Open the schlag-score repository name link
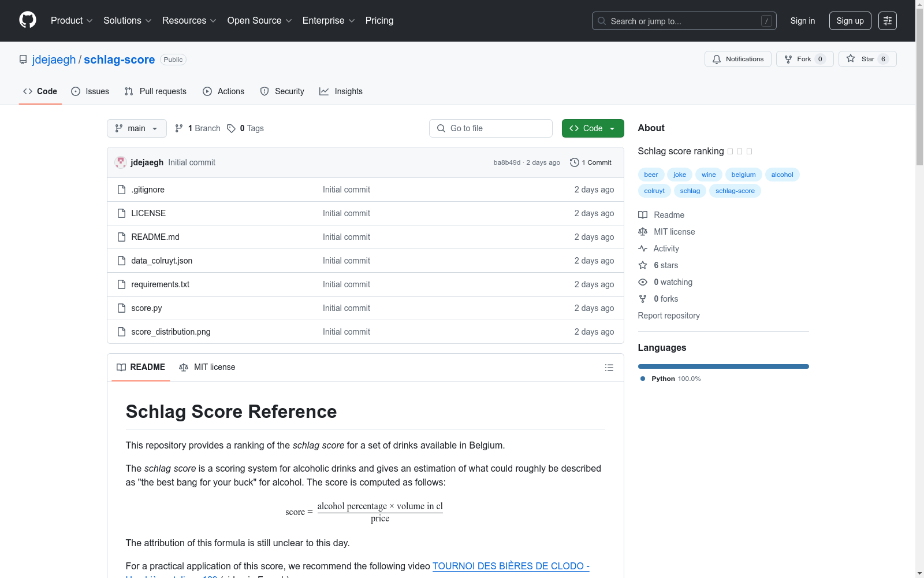924x578 pixels. point(120,60)
